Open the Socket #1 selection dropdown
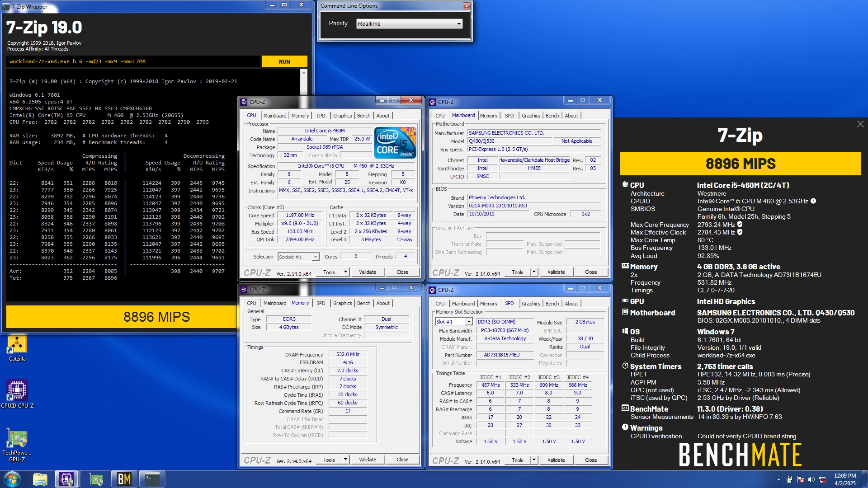Viewport: 868px width, 488px height. point(315,257)
